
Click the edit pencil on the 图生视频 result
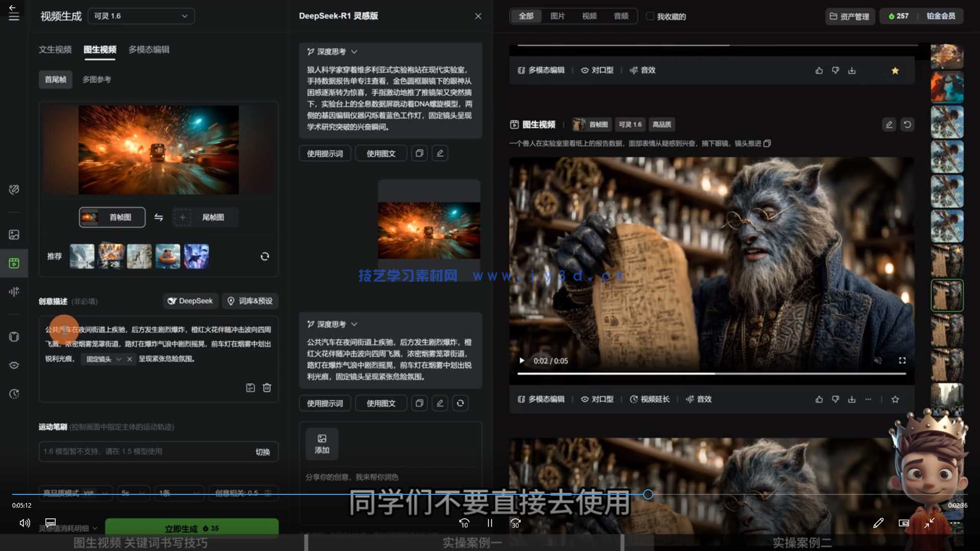889,124
